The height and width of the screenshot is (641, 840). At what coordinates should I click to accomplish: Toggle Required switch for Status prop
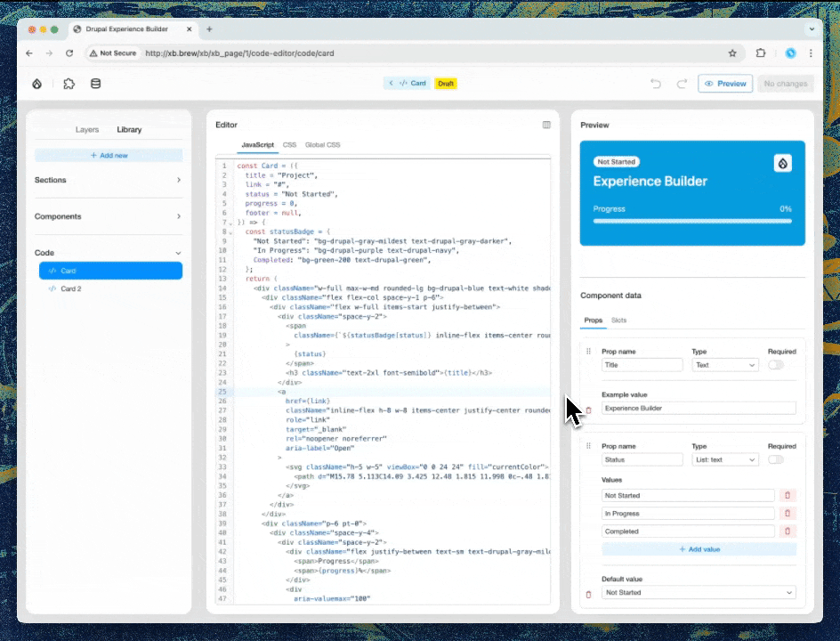[x=776, y=460]
